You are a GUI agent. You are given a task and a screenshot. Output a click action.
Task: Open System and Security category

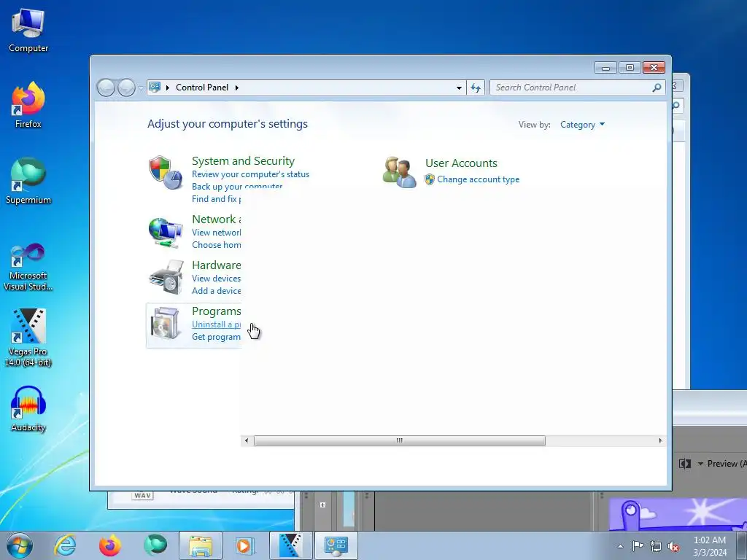click(243, 161)
